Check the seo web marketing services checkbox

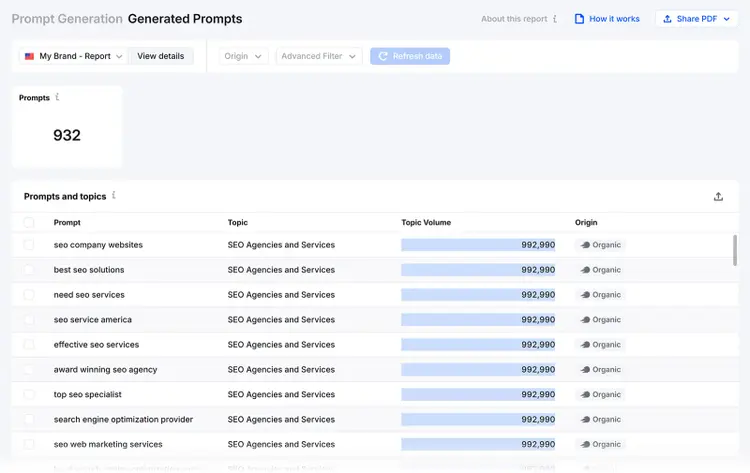pos(29,444)
